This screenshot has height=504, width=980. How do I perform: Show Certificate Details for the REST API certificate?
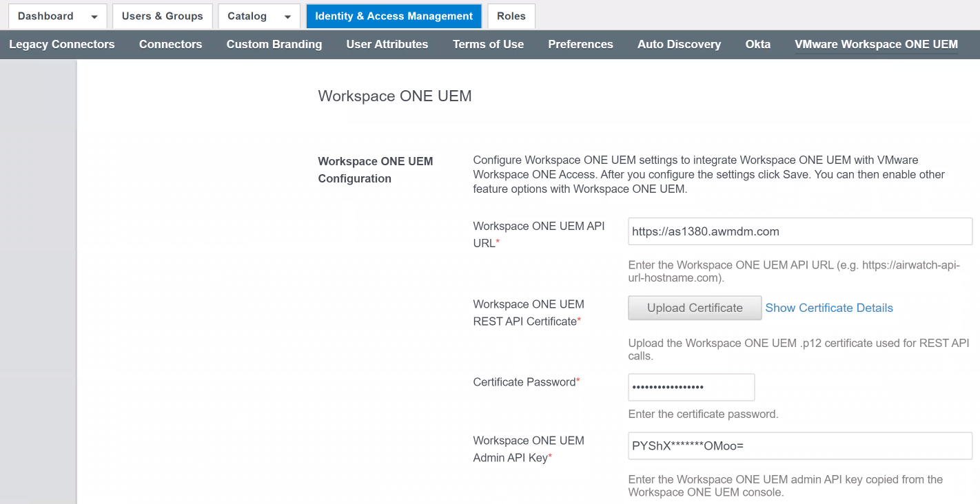tap(828, 308)
